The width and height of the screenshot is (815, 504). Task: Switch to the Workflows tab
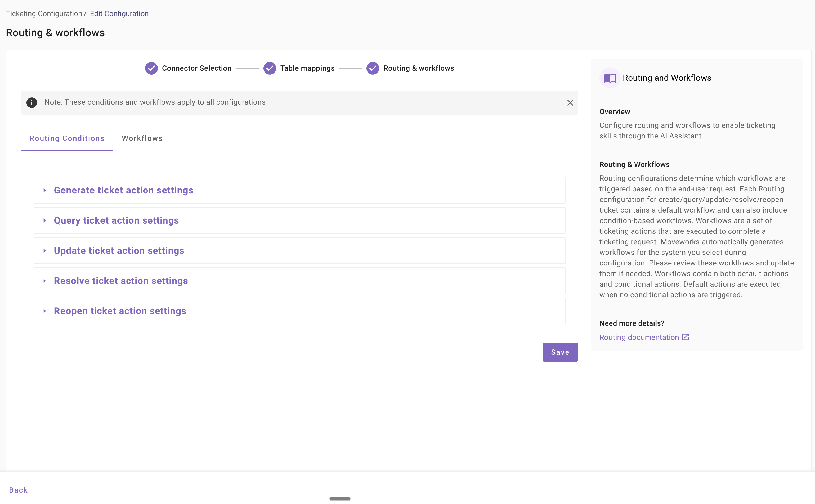(142, 138)
